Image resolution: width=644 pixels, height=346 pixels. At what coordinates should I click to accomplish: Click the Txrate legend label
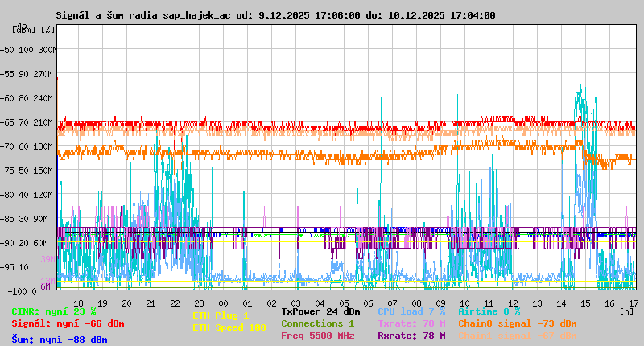coord(411,323)
